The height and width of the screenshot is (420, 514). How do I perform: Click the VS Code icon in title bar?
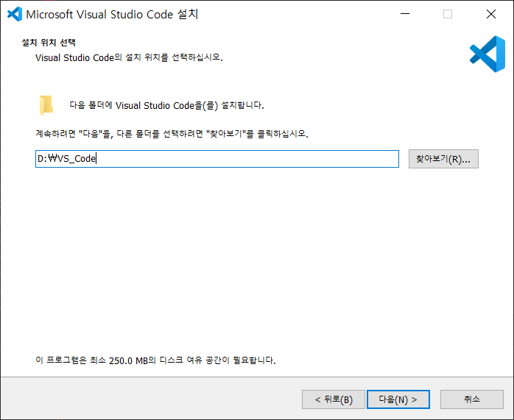point(15,14)
